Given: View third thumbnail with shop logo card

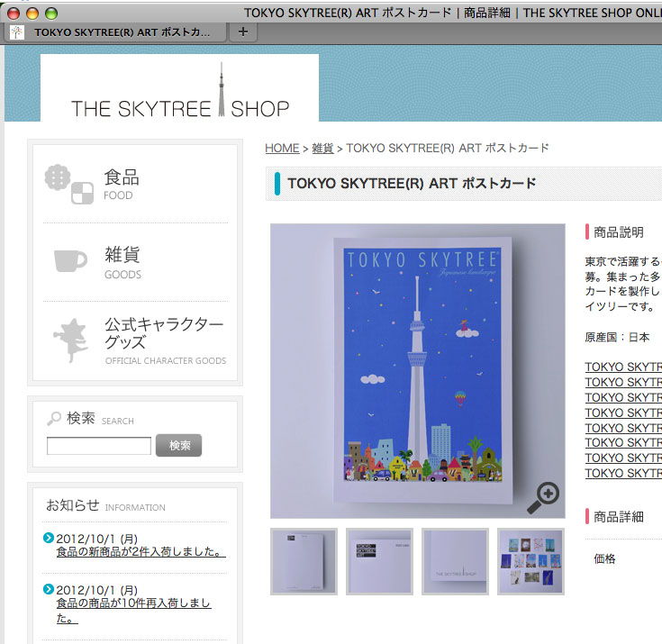Looking at the screenshot, I should click(x=455, y=561).
